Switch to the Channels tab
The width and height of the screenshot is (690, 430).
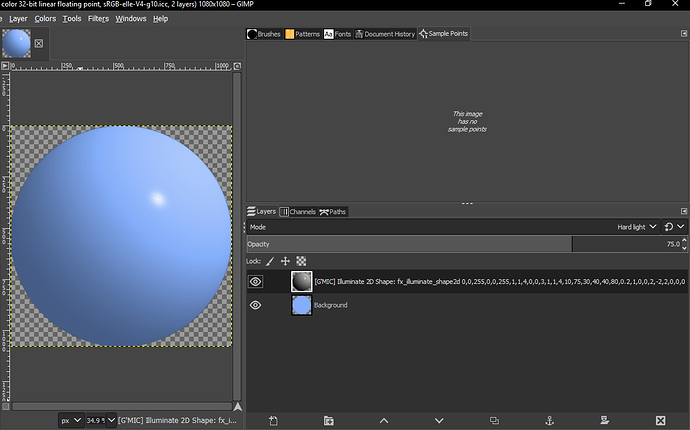[298, 212]
